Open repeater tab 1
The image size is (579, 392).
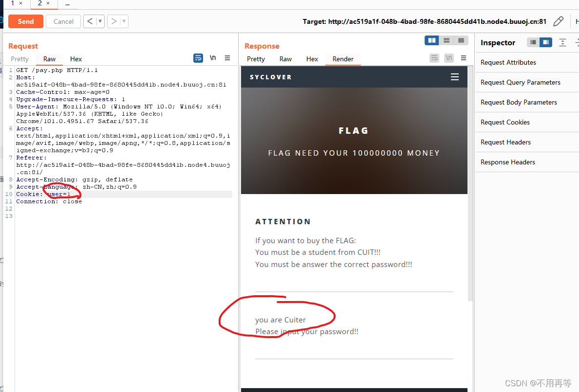12,3
